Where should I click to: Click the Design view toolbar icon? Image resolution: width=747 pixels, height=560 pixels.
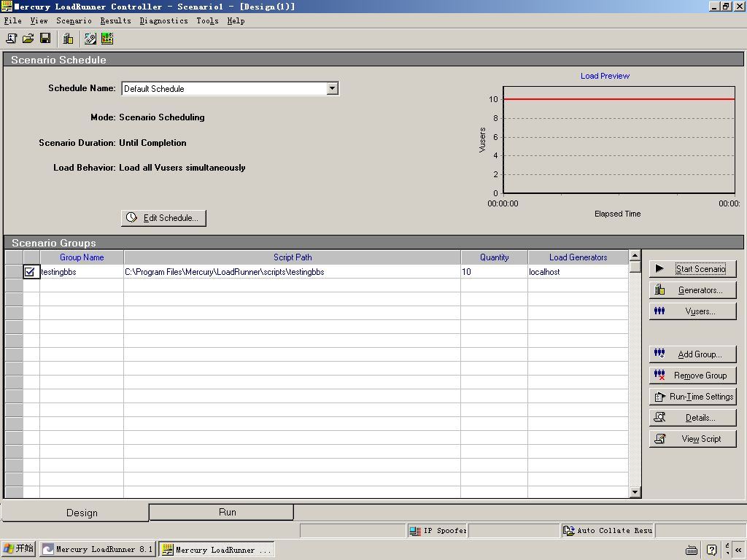coord(90,39)
